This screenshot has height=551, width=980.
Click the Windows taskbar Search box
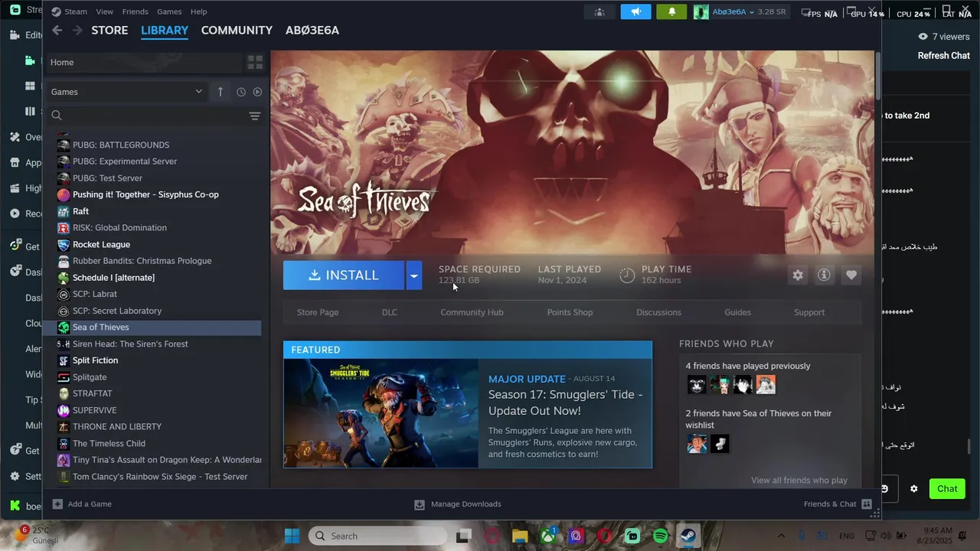tap(377, 536)
